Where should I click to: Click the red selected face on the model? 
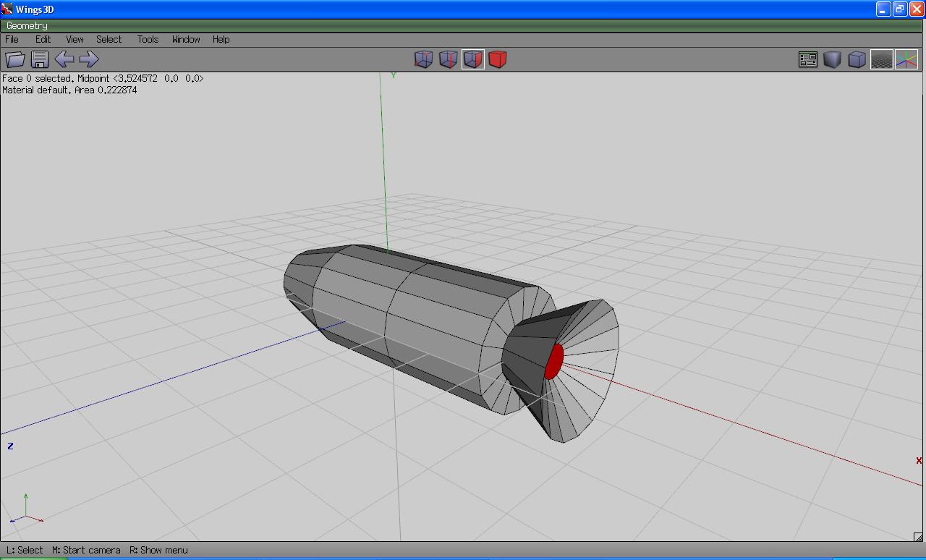click(x=553, y=361)
